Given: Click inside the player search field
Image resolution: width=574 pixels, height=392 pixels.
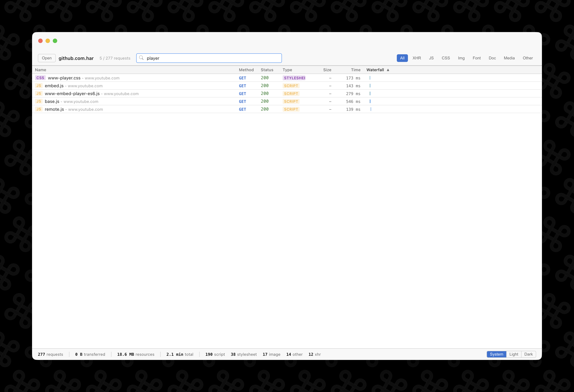Looking at the screenshot, I should click(x=209, y=58).
